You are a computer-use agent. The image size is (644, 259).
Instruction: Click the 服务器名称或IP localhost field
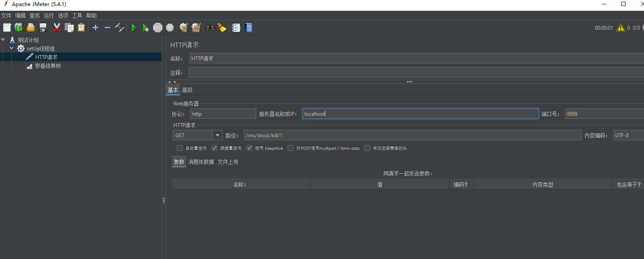click(420, 114)
